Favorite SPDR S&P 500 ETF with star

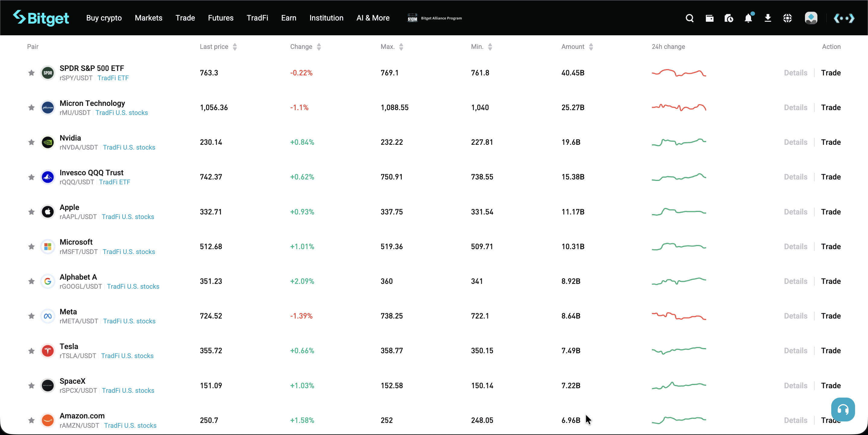pos(31,73)
